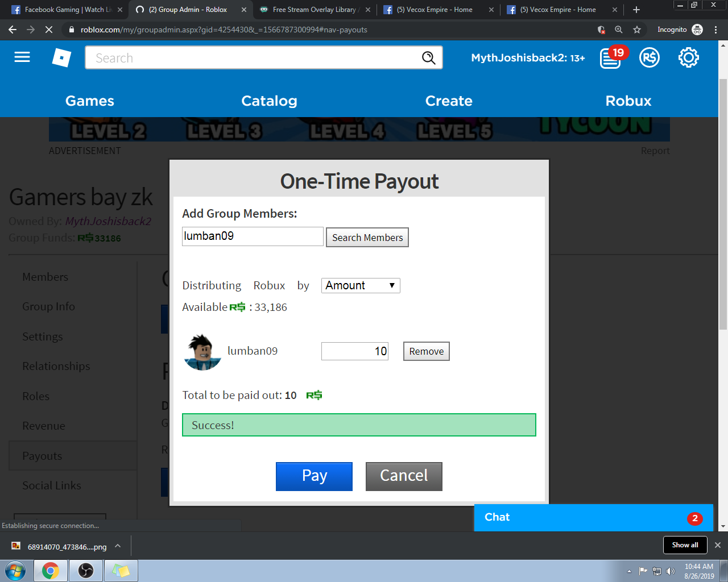Open the Robux balance icon in header
The image size is (728, 582).
[650, 57]
